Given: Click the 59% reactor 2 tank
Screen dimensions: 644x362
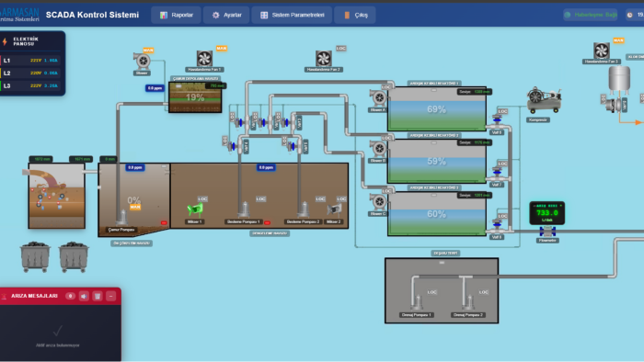Looking at the screenshot, I should [437, 161].
